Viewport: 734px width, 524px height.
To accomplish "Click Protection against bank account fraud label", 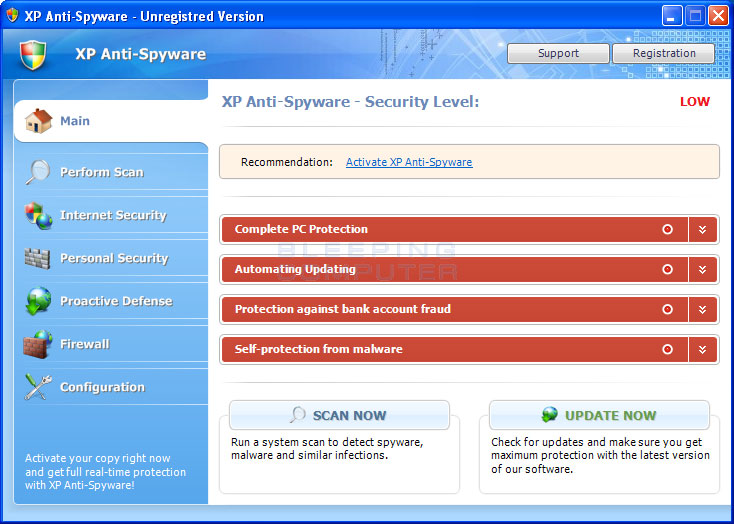I will click(343, 309).
